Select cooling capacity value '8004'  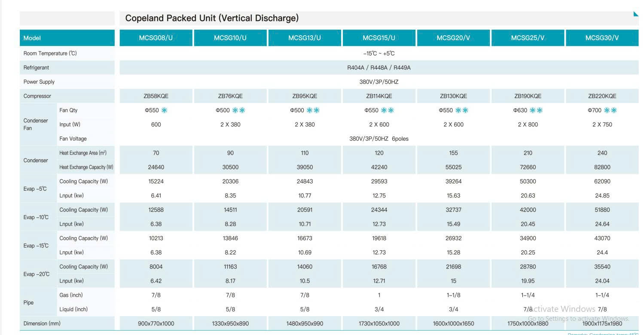156,267
